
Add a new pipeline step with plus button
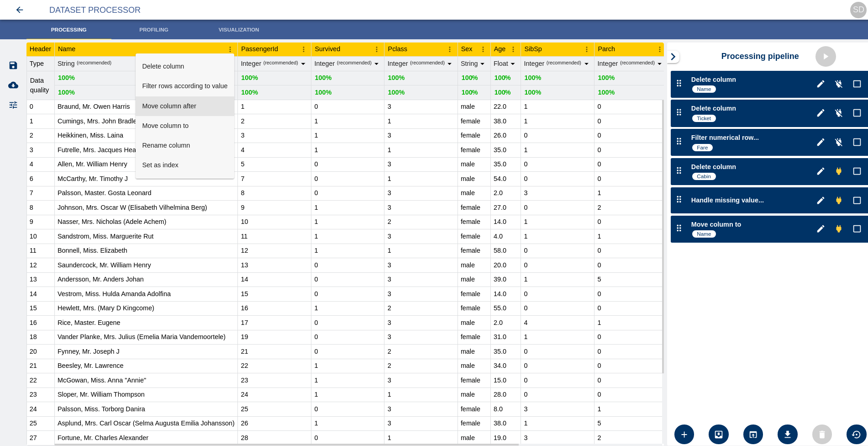pyautogui.click(x=684, y=434)
